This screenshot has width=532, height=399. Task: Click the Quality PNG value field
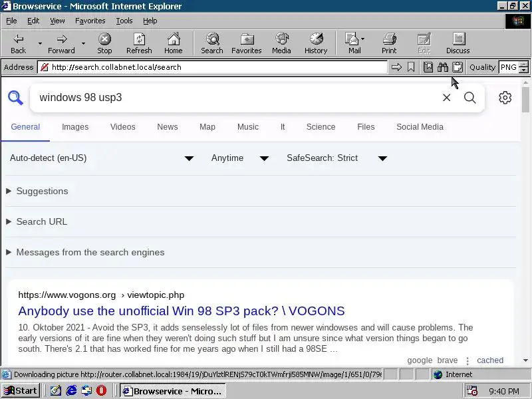point(509,67)
